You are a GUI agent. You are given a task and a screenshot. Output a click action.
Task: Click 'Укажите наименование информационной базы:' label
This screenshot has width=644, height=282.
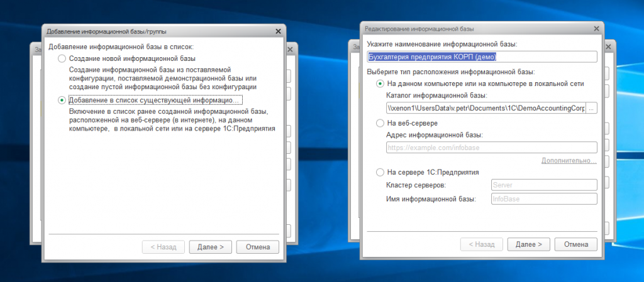click(x=442, y=43)
